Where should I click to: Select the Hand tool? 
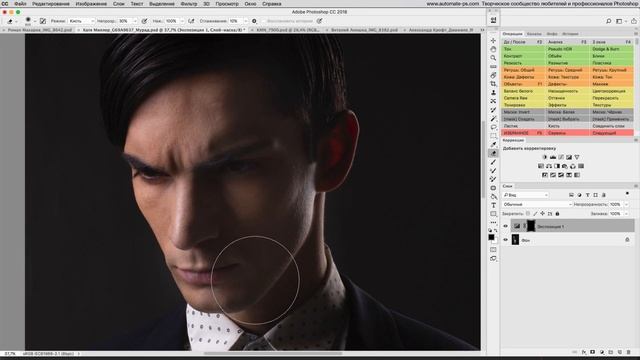(x=493, y=49)
